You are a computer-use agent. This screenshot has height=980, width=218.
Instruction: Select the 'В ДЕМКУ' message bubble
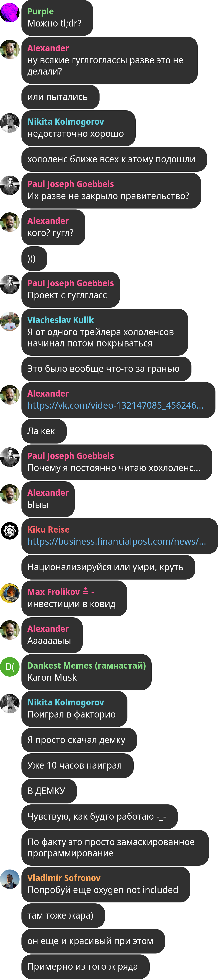tap(49, 791)
